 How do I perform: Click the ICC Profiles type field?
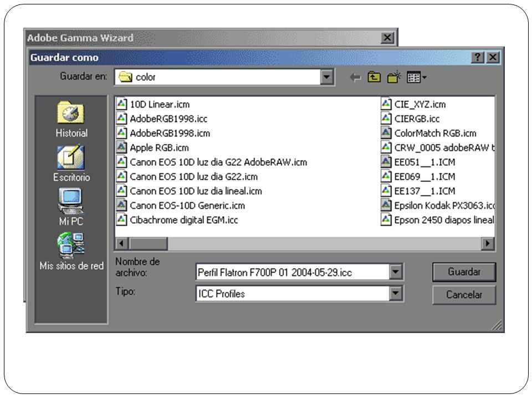293,294
